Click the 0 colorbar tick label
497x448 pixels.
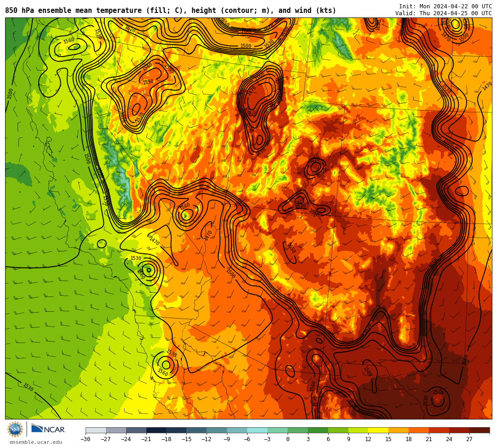[x=288, y=439]
